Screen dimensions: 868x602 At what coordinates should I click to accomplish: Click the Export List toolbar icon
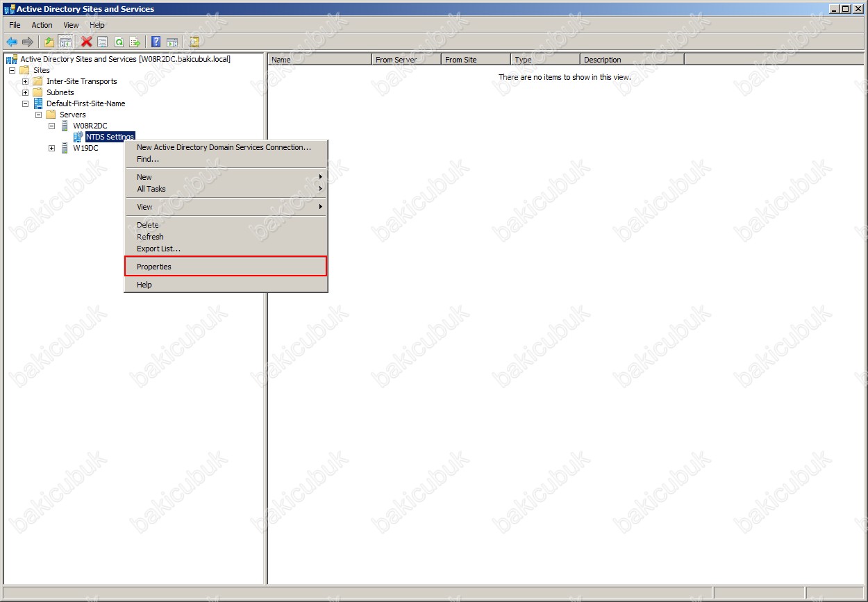[135, 42]
